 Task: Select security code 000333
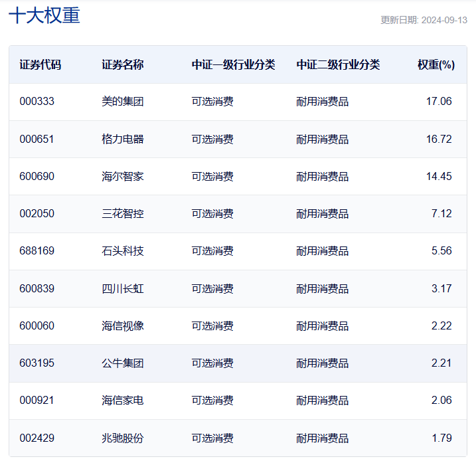pos(37,101)
